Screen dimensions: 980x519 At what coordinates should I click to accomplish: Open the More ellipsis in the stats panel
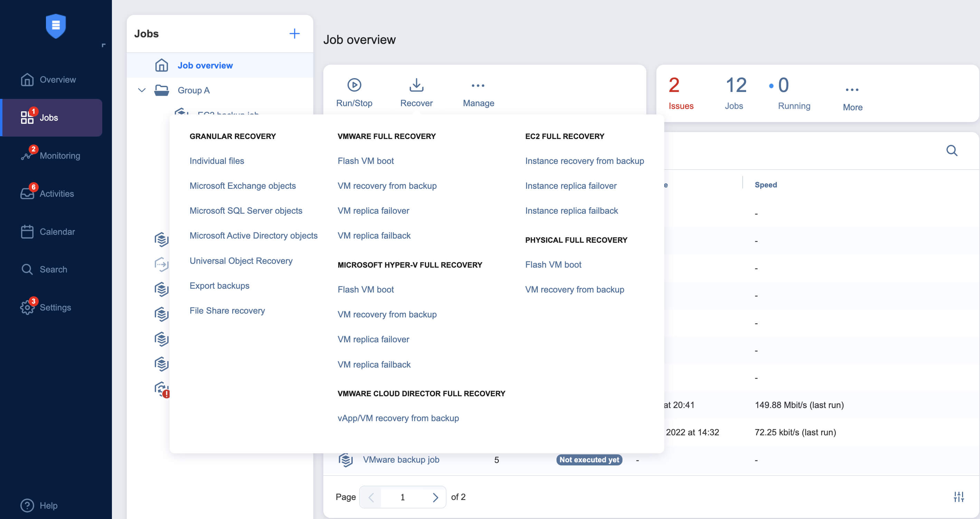coord(852,90)
